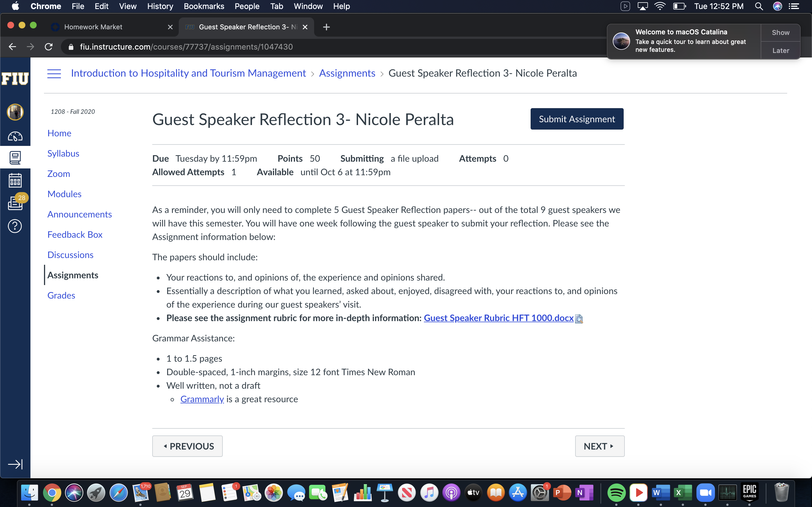Open Spotify from the dock

coord(616,493)
